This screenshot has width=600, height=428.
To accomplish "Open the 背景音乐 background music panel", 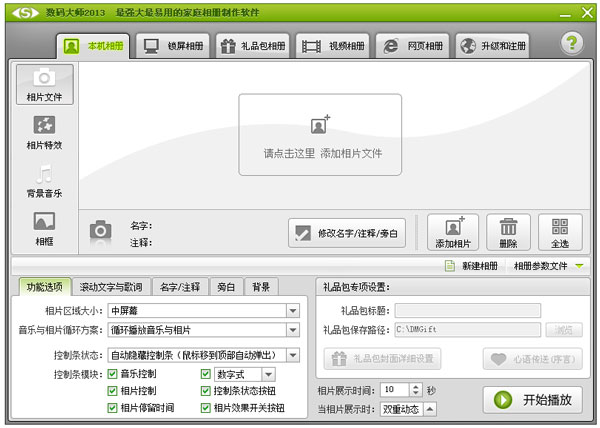I will (x=44, y=180).
